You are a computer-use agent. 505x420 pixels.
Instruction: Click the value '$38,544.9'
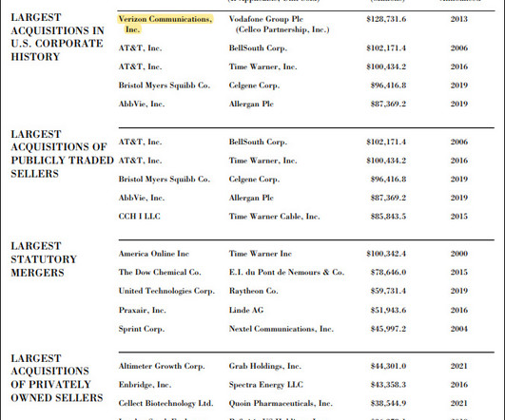(x=388, y=404)
